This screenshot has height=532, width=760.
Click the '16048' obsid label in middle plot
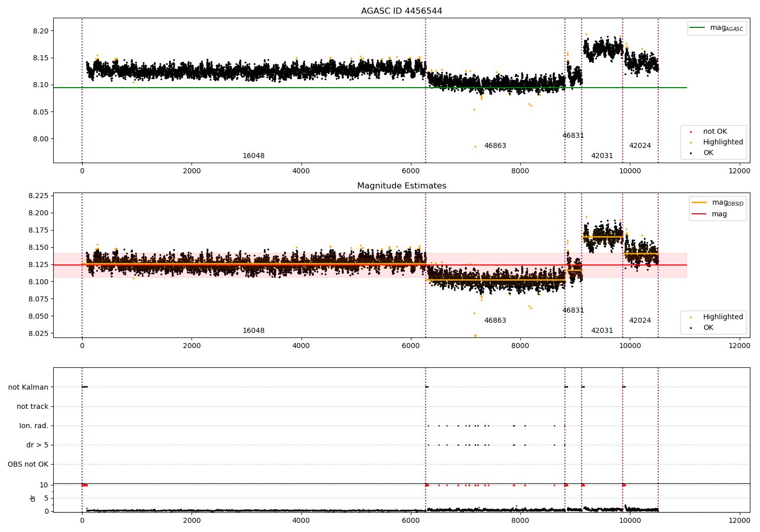(253, 330)
